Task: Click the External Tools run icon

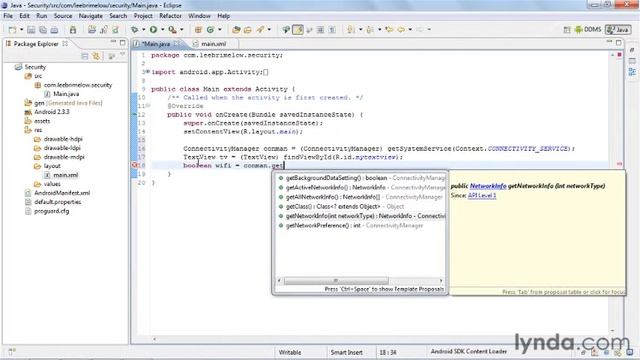Action: pyautogui.click(x=172, y=30)
